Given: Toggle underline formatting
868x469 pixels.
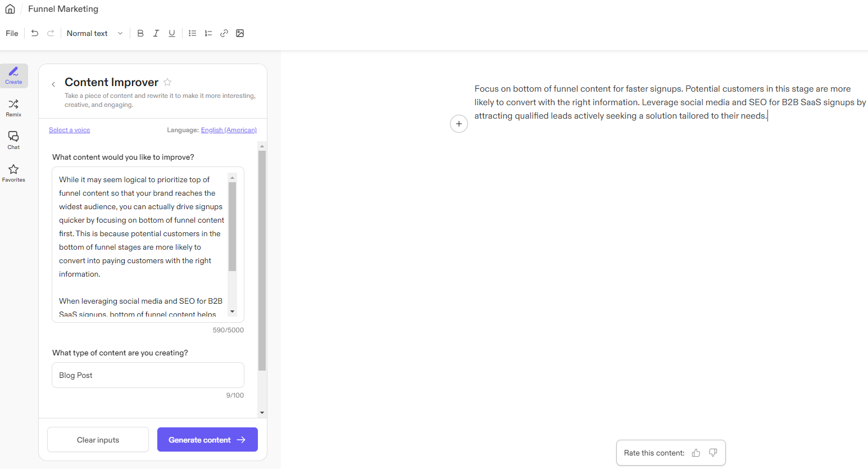Looking at the screenshot, I should click(171, 33).
